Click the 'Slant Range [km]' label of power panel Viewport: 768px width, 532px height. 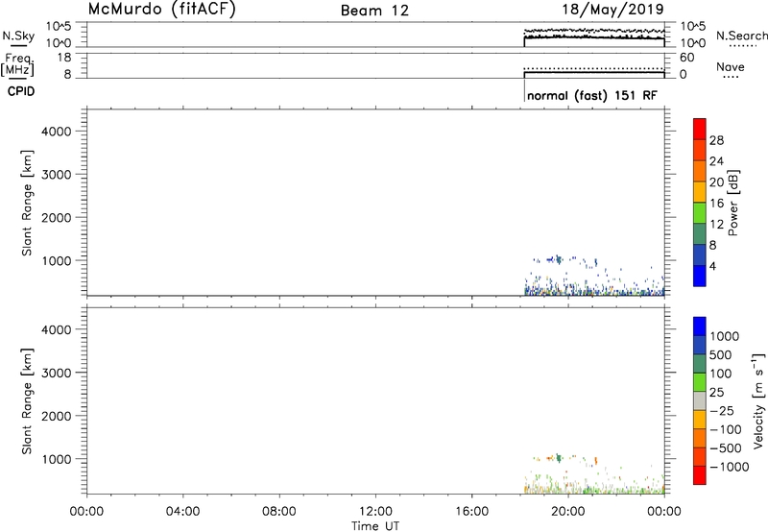point(27,203)
